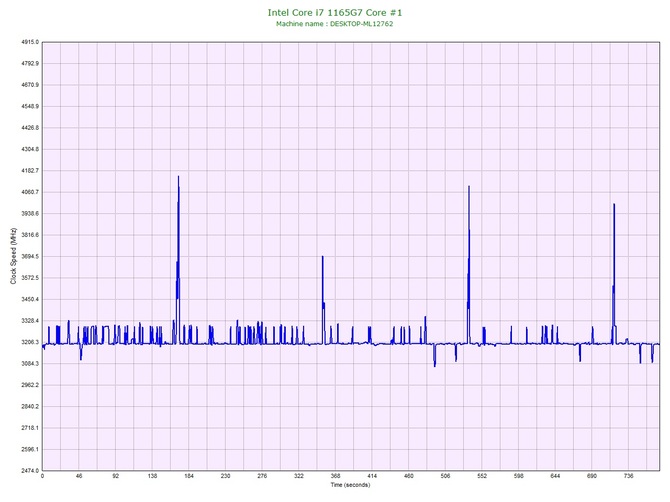Click the 644 tick on time axis
670x502 pixels.
click(555, 476)
